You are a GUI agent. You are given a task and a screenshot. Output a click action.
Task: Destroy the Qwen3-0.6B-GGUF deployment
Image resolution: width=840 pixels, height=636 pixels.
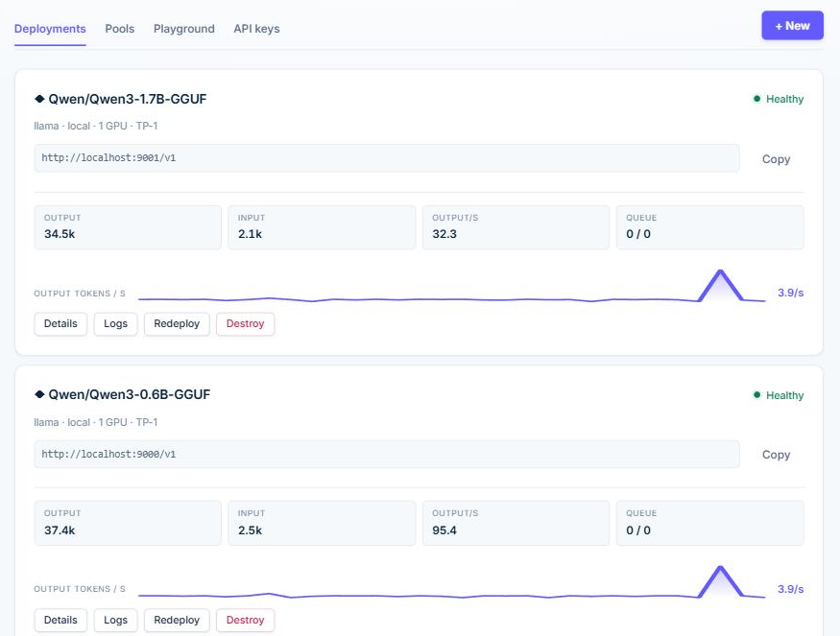[x=246, y=620]
